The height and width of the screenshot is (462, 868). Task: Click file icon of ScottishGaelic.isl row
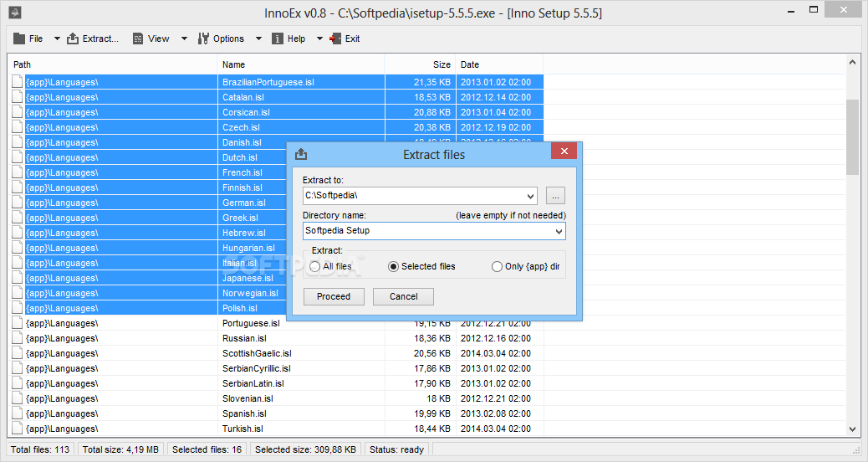click(18, 353)
